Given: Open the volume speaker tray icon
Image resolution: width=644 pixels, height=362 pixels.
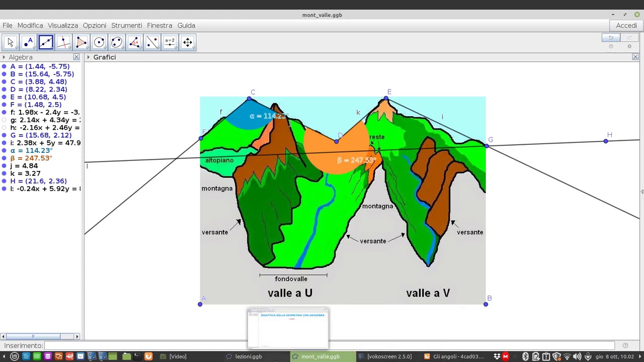Looking at the screenshot, I should pos(577,356).
